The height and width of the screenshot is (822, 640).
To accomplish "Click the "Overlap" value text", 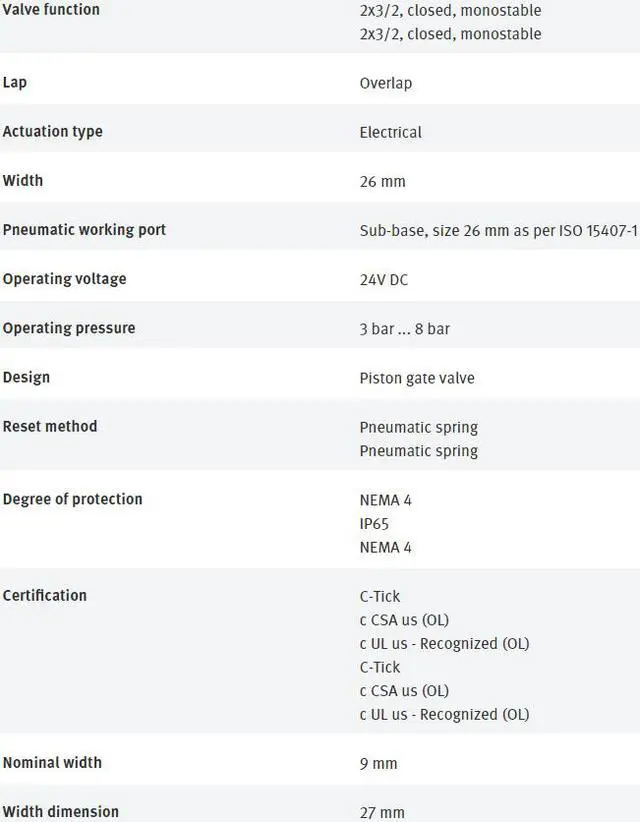I will [x=385, y=83].
